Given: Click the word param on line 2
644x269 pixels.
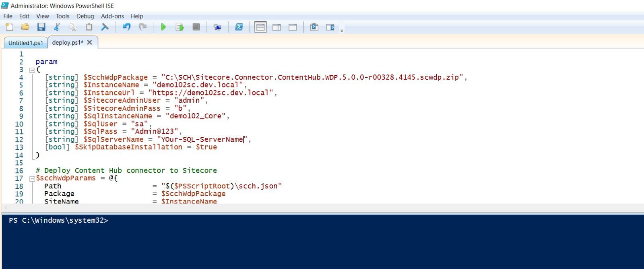Looking at the screenshot, I should pos(46,62).
